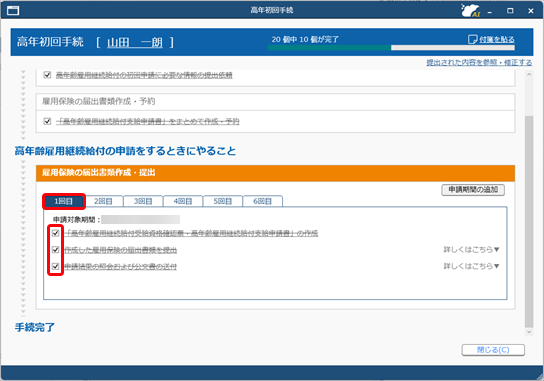Image resolution: width=544 pixels, height=381 pixels.
Task: Click heading 高年齢雇用継続給付の申請をするときにやること
Action: 125,151
